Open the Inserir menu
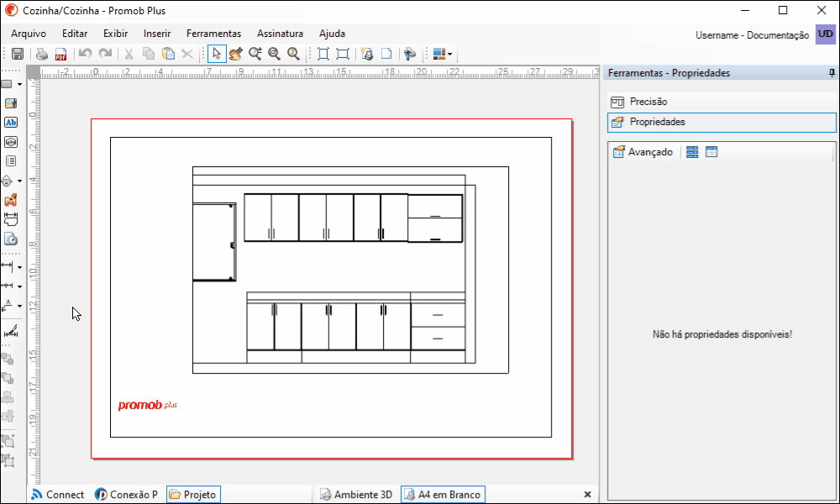 coord(157,34)
